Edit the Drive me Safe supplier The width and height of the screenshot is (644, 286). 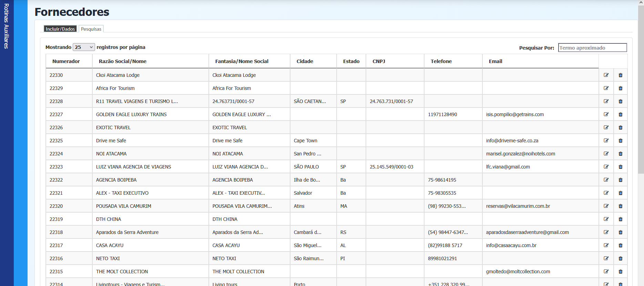point(606,141)
